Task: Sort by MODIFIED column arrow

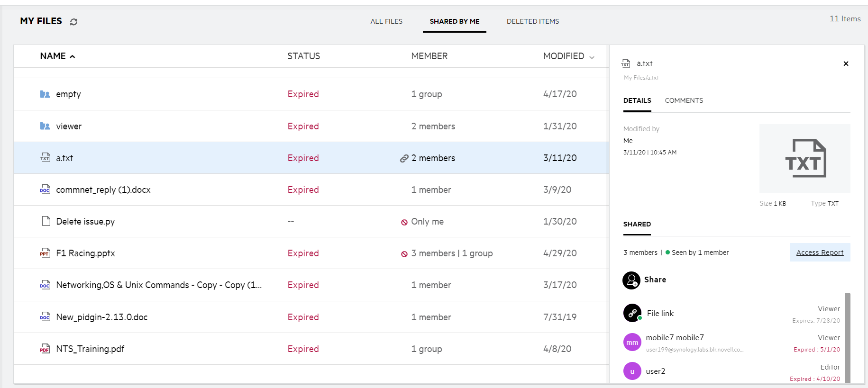Action: point(592,57)
